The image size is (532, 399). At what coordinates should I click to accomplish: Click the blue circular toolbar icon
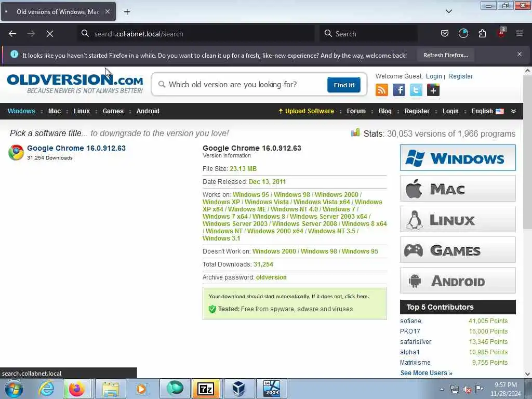pyautogui.click(x=463, y=34)
